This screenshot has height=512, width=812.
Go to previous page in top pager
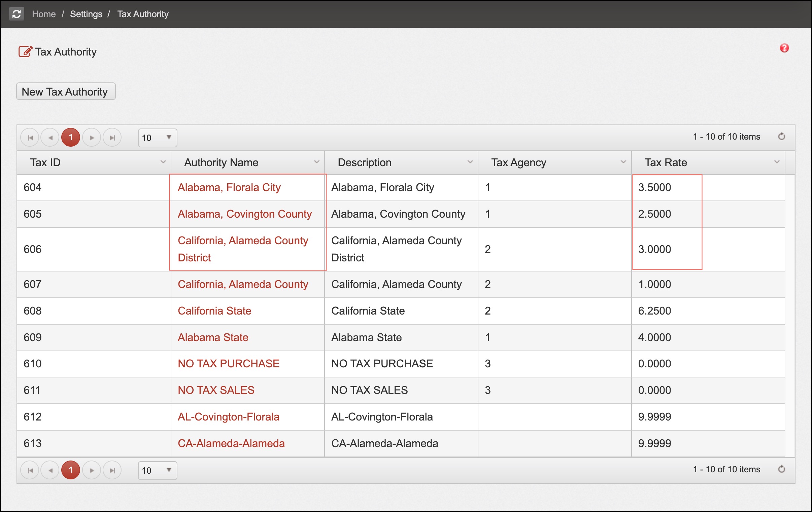coord(50,138)
